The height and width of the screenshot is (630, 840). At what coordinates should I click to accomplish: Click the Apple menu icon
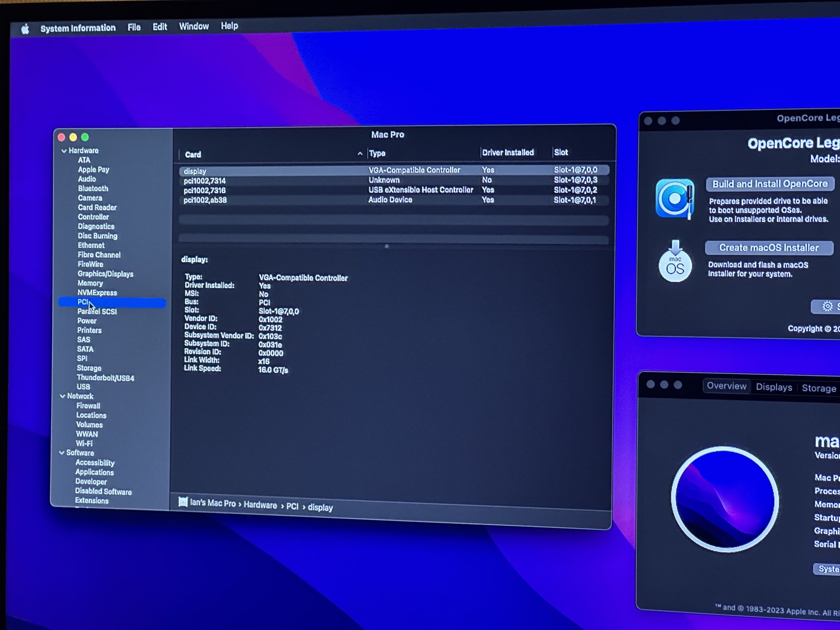(x=25, y=29)
